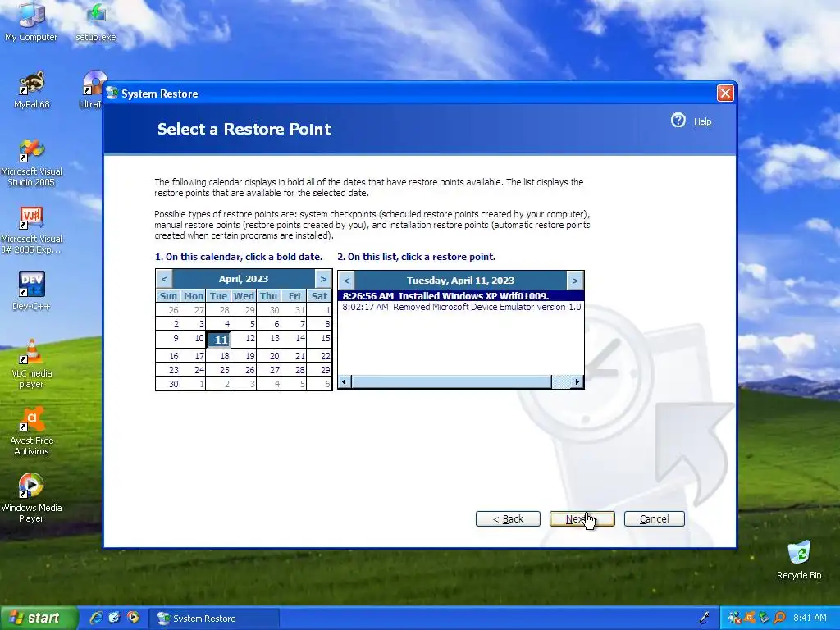Select the VLC media player icon
Viewport: 840px width, 630px height.
tap(31, 363)
